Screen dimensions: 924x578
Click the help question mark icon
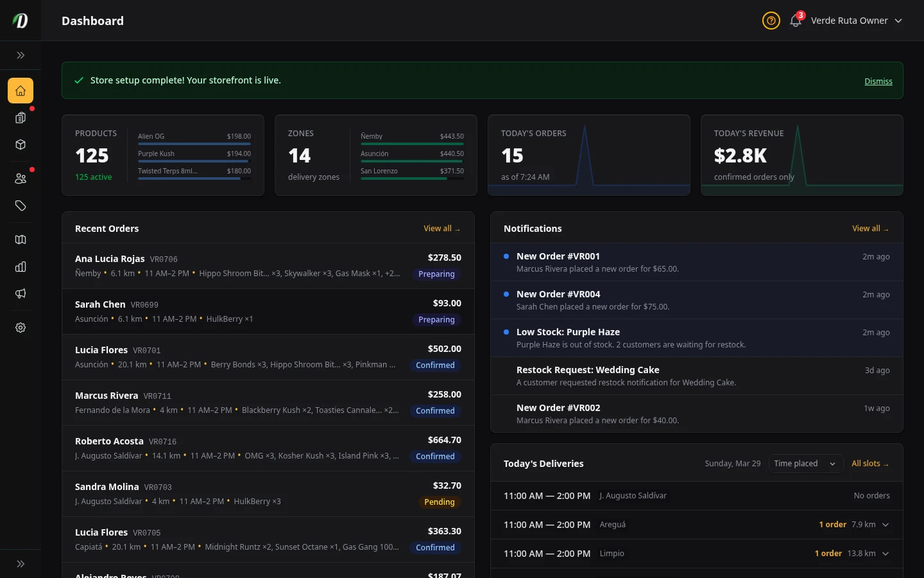(771, 21)
